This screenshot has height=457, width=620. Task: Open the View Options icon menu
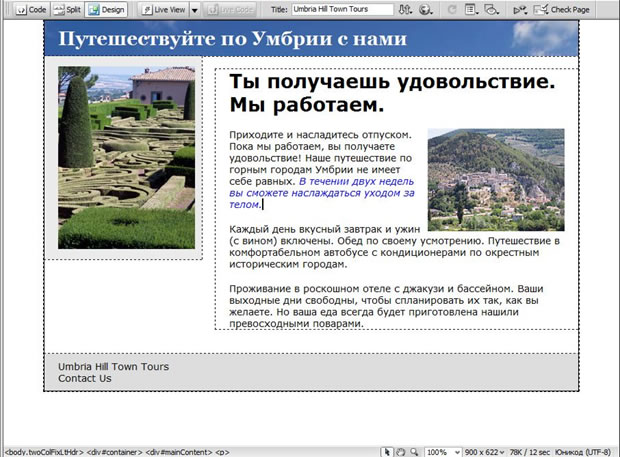pyautogui.click(x=471, y=9)
